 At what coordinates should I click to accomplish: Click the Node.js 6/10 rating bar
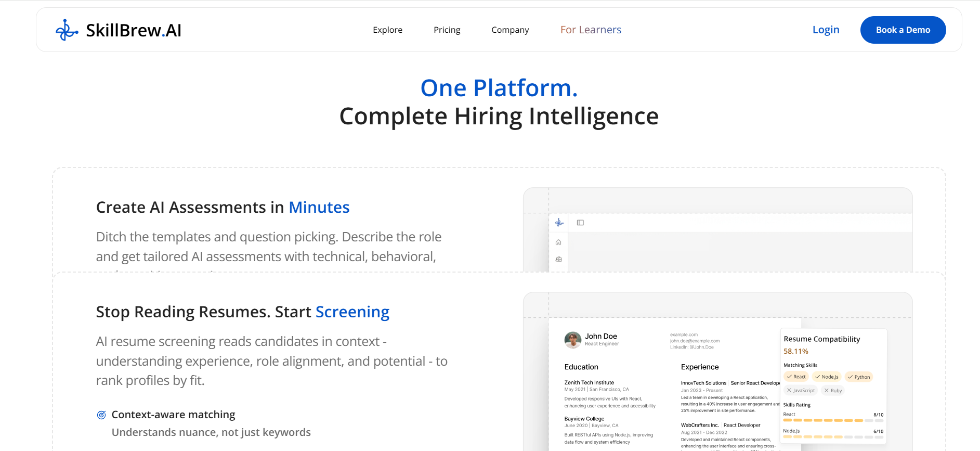833,437
